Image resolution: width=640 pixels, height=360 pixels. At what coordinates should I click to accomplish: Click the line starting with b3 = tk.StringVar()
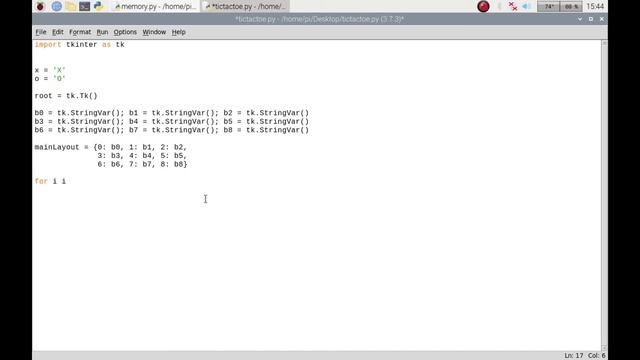[x=172, y=122]
